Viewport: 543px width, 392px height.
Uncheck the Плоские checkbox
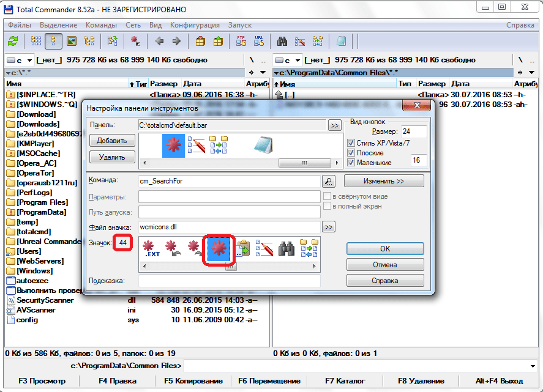(351, 152)
